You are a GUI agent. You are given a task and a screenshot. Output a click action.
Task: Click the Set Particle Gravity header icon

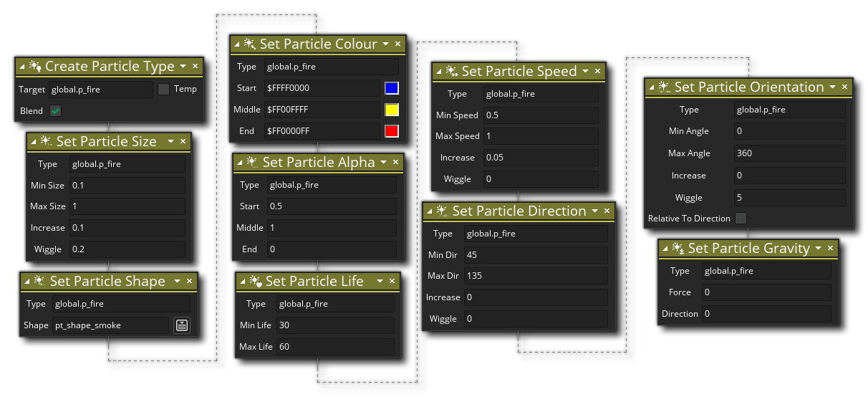click(x=677, y=249)
